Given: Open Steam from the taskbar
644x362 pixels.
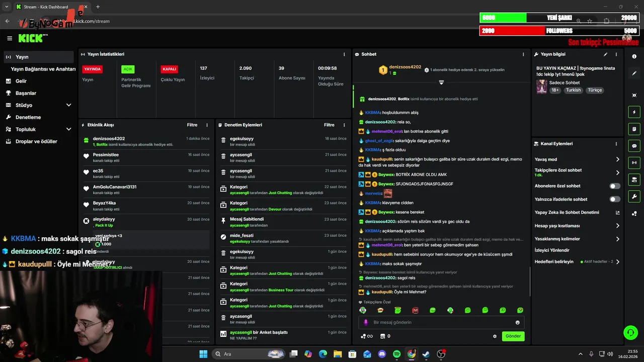Looking at the screenshot, I should click(426, 354).
